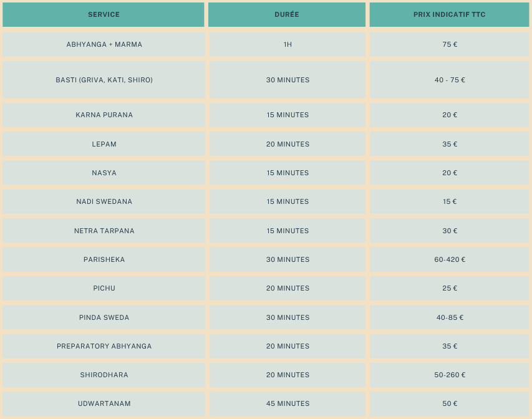The width and height of the screenshot is (532, 419).
Task: Select the UDWARTANAM service cell
Action: coord(104,403)
